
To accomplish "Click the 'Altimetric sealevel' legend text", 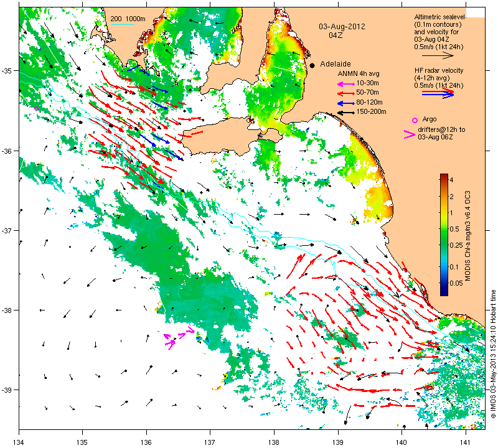I will [440, 17].
